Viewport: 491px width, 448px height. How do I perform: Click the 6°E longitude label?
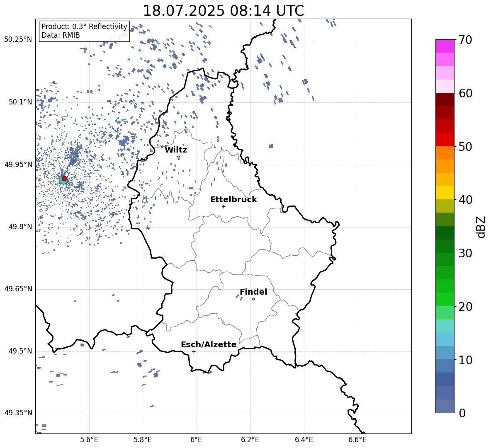point(196,440)
